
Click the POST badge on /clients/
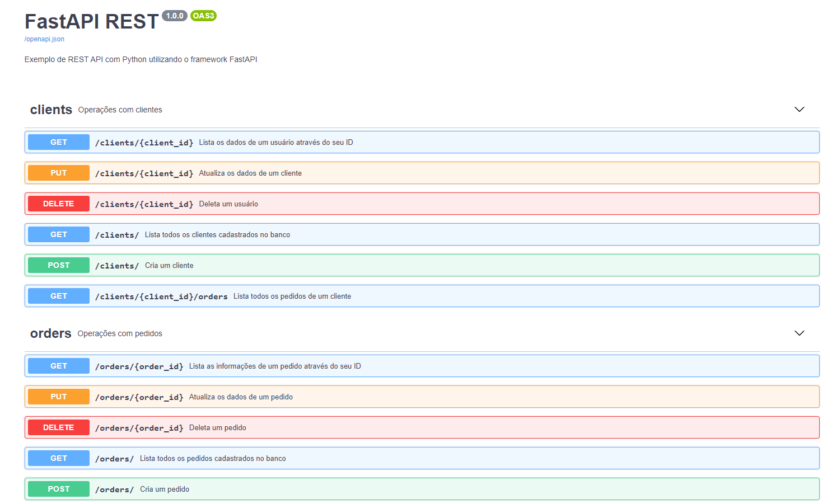click(x=58, y=265)
